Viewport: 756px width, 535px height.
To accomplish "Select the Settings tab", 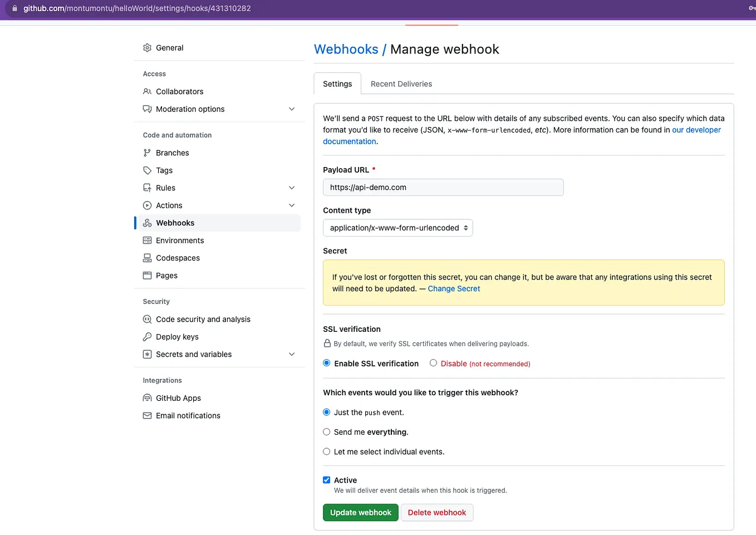I will (x=337, y=84).
